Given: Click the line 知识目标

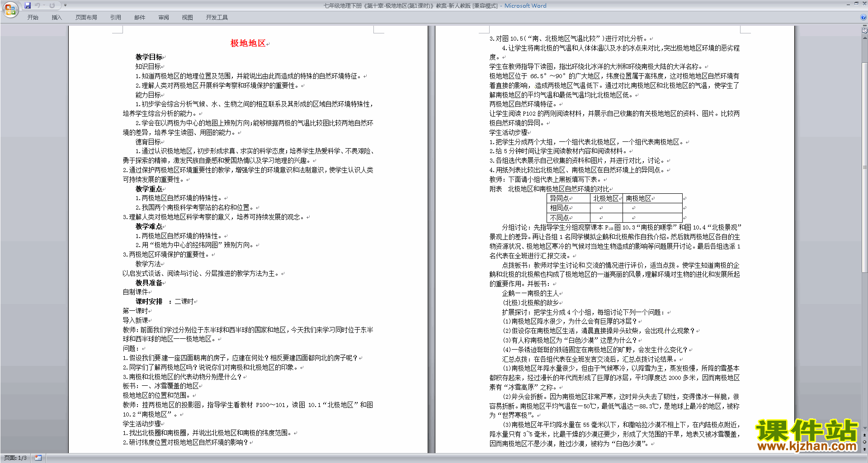Looking at the screenshot, I should [x=148, y=67].
